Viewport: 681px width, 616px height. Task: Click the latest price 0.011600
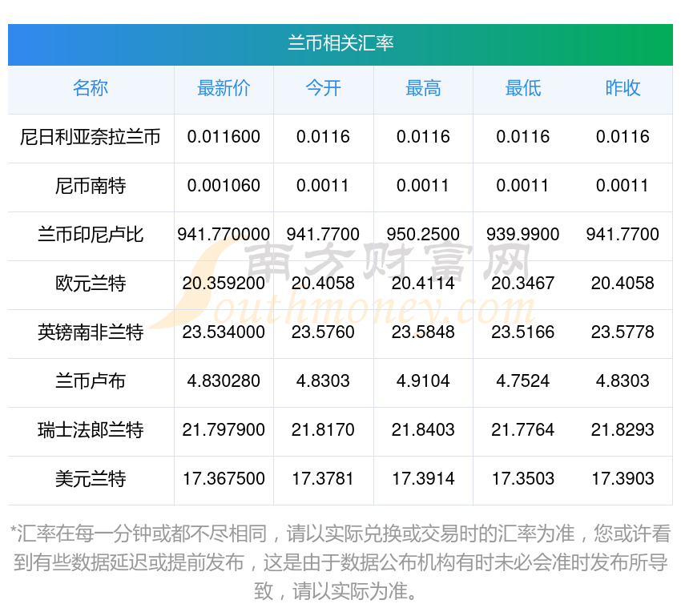tap(224, 137)
